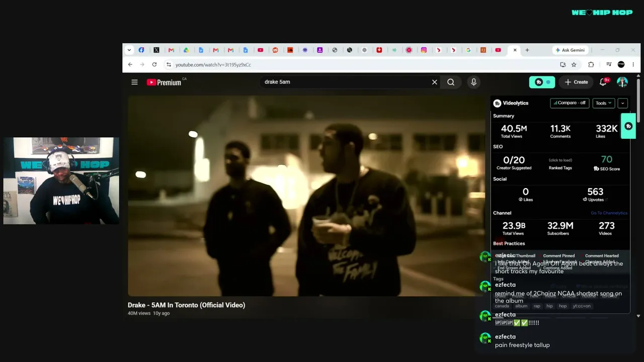This screenshot has width=644, height=362.
Task: Click the YouTube search input field
Action: coord(345,82)
